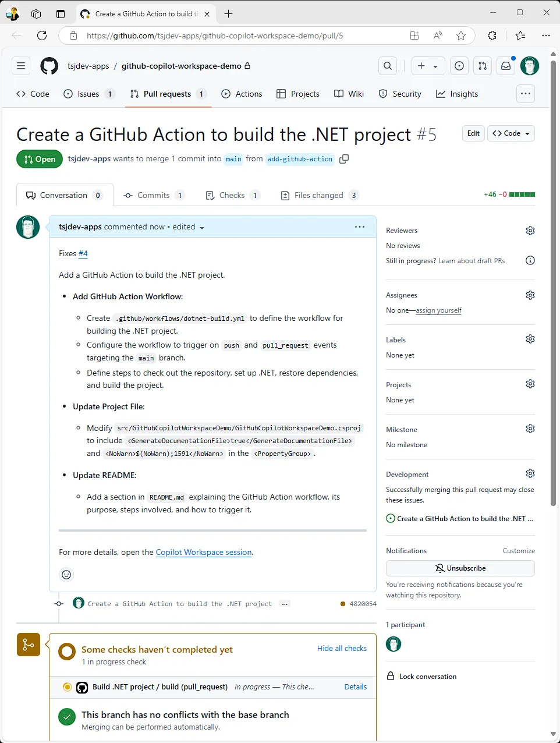Screen dimensions: 560x743
Task: Open the Actions repository tab
Action: [242, 94]
